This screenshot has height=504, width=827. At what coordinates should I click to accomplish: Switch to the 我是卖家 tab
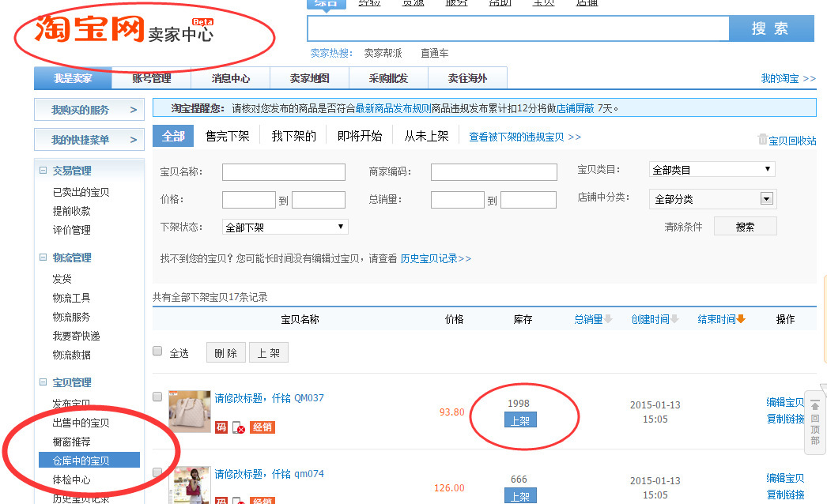(x=73, y=78)
